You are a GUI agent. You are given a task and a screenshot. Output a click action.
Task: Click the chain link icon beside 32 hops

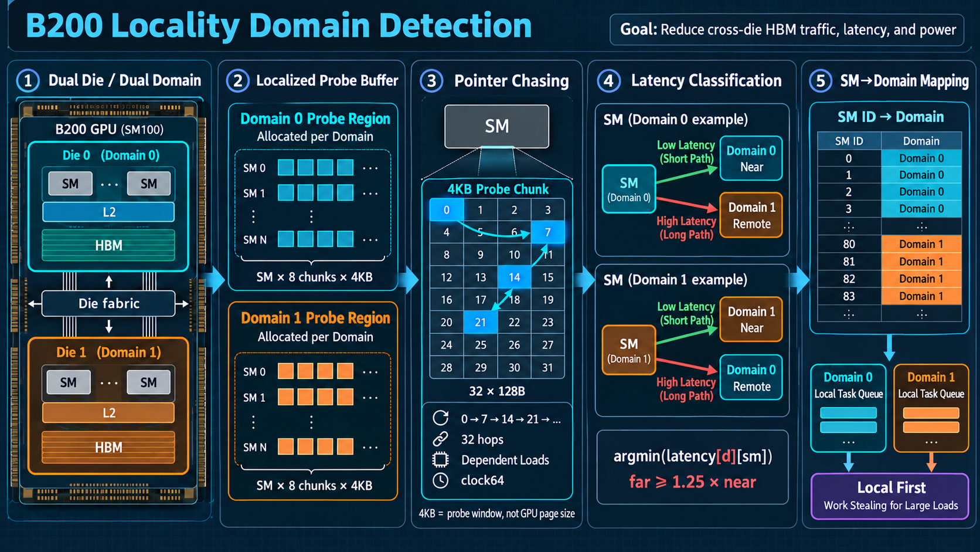[x=441, y=439]
